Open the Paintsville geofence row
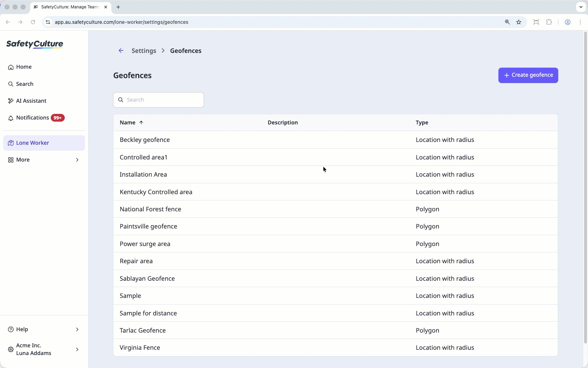 pos(335,226)
